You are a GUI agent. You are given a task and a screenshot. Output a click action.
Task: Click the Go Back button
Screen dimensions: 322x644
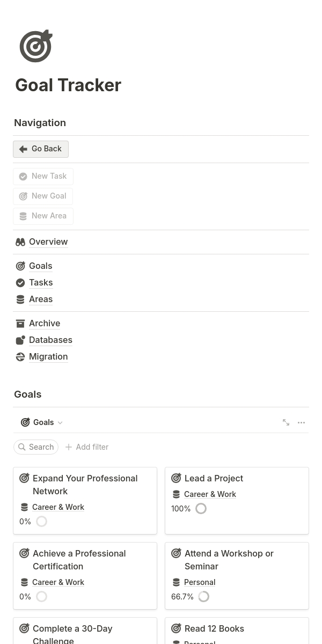[41, 149]
